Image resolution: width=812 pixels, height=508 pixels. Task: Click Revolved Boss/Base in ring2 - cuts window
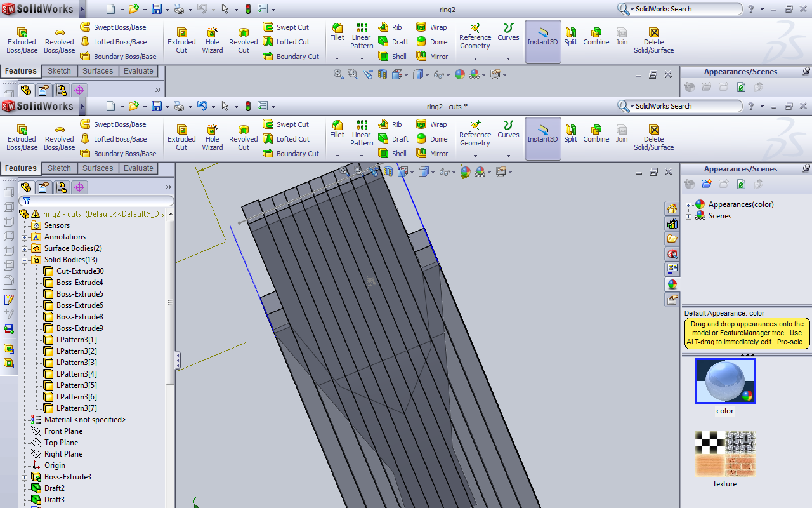pyautogui.click(x=60, y=137)
